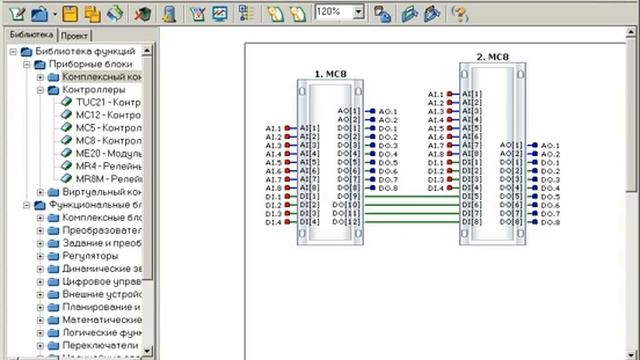The width and height of the screenshot is (640, 360).
Task: Expand the Цифровое управление folder
Action: (x=40, y=282)
